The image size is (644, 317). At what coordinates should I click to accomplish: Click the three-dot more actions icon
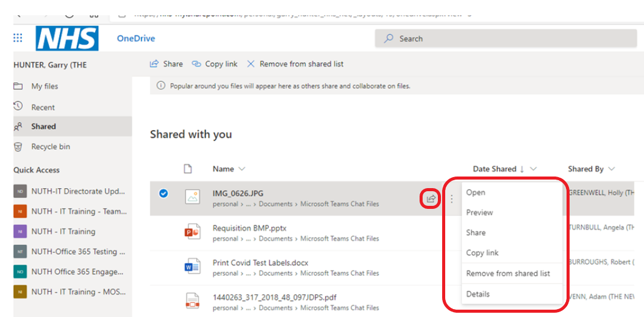[x=451, y=199]
